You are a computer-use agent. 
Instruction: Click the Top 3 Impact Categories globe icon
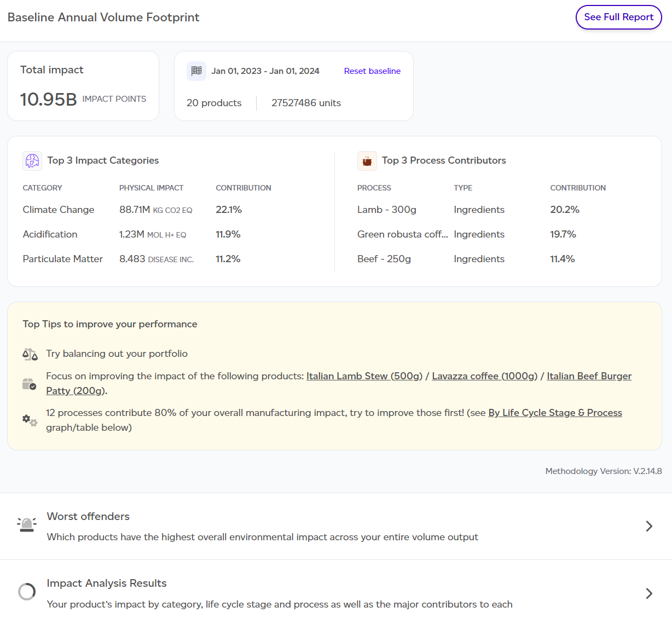[x=32, y=161]
